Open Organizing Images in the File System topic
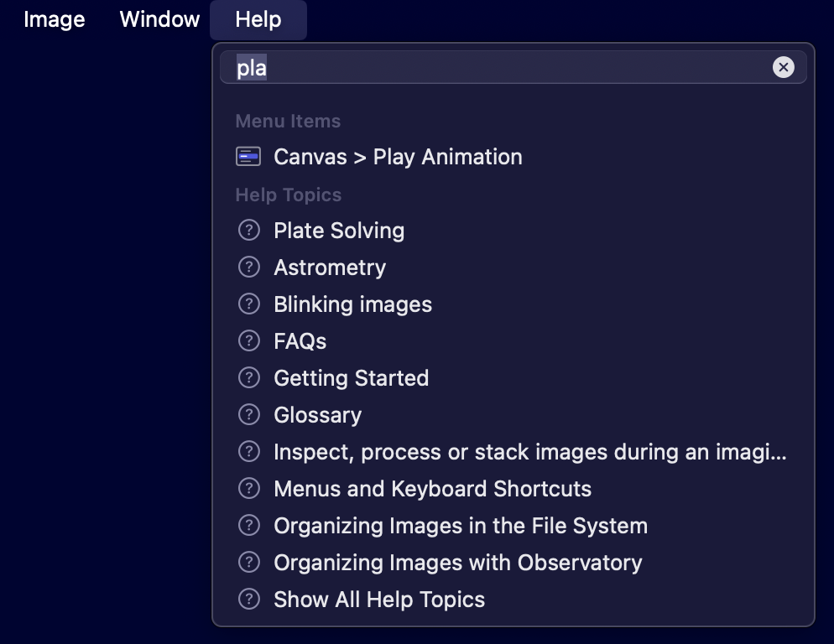834x644 pixels. 513,526
